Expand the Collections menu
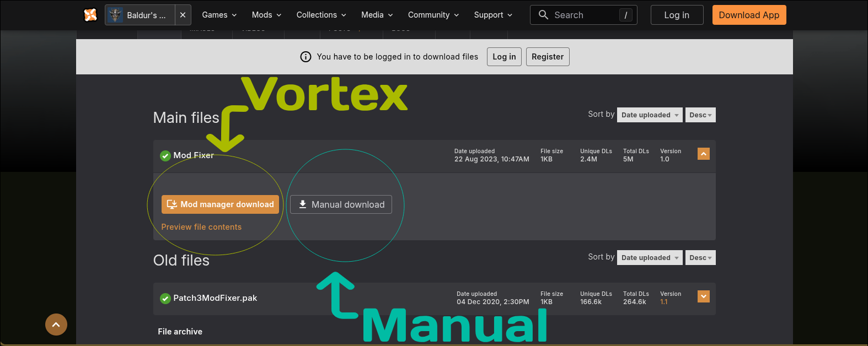 (x=322, y=15)
